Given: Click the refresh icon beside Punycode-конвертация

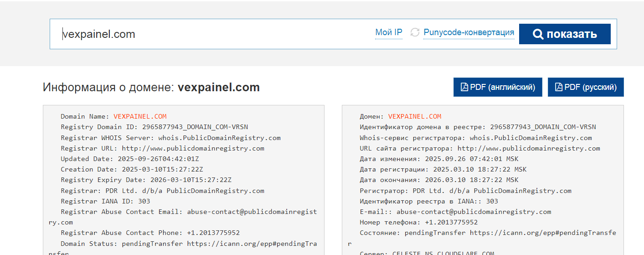Looking at the screenshot, I should (415, 32).
